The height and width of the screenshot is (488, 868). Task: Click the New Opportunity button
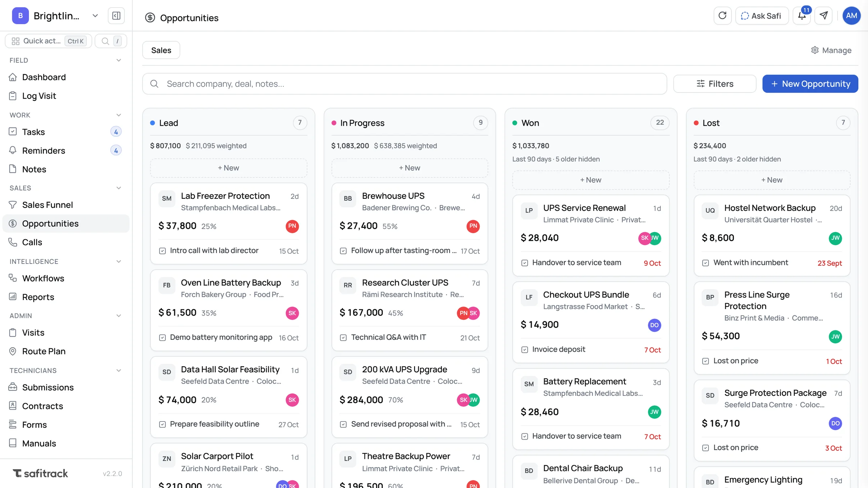[x=810, y=84]
